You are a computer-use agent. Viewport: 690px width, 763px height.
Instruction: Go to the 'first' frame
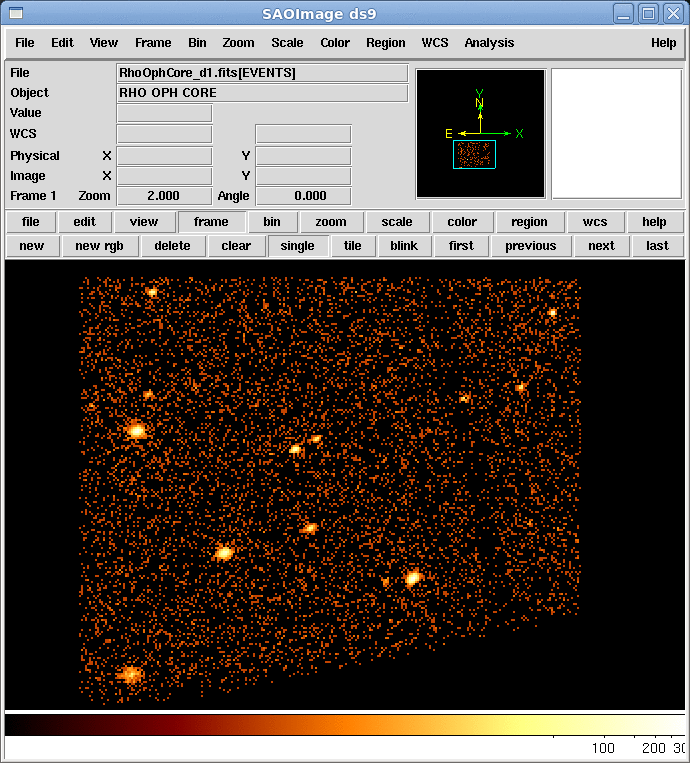click(x=461, y=246)
